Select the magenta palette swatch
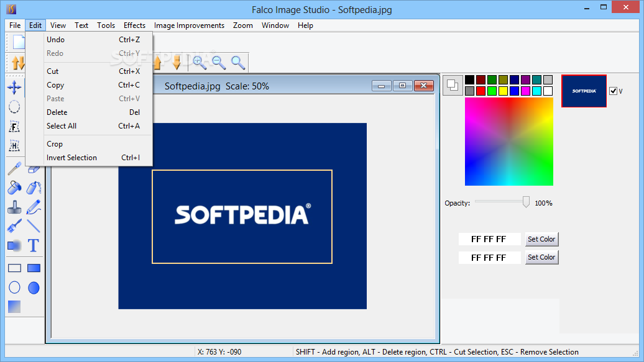Viewport: 644px width, 362px height. [525, 91]
